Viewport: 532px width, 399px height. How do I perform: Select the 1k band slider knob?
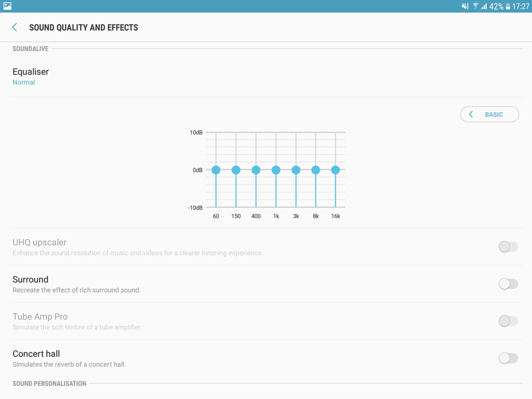click(x=276, y=170)
